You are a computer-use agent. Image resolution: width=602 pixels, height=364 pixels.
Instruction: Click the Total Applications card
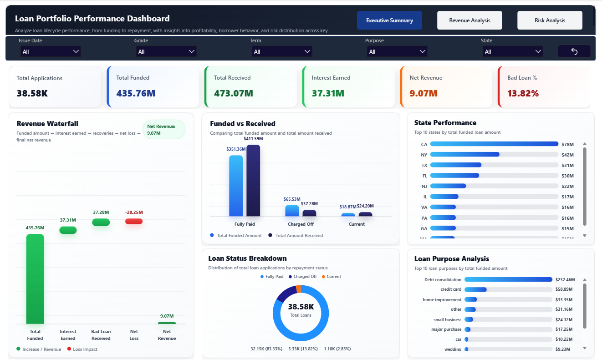(55, 87)
